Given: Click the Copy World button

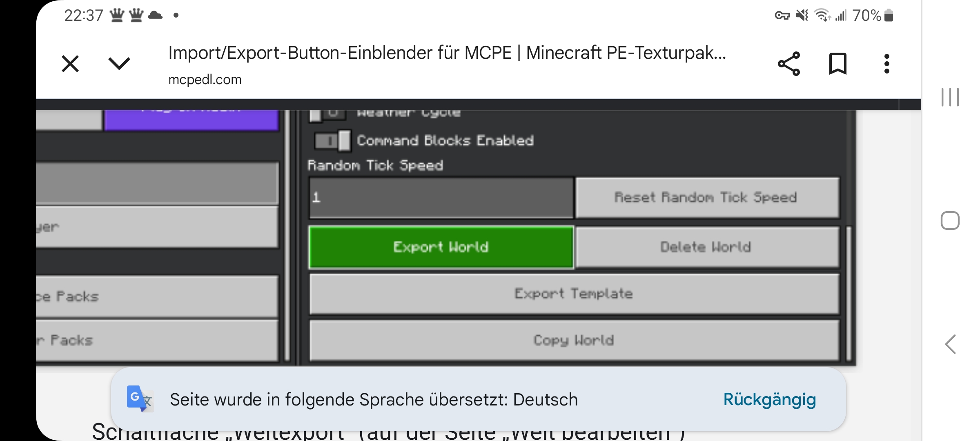Looking at the screenshot, I should (574, 340).
